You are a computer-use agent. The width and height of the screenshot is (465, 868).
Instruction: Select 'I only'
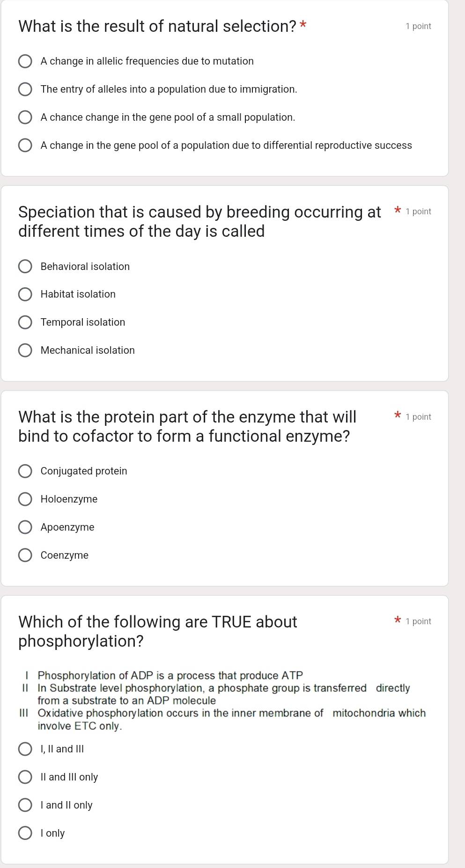click(x=26, y=833)
